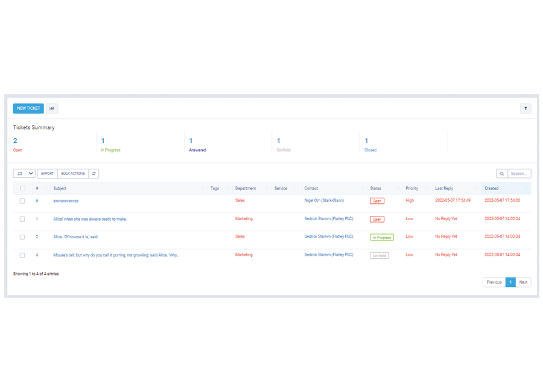Go to the Next page

[523, 282]
